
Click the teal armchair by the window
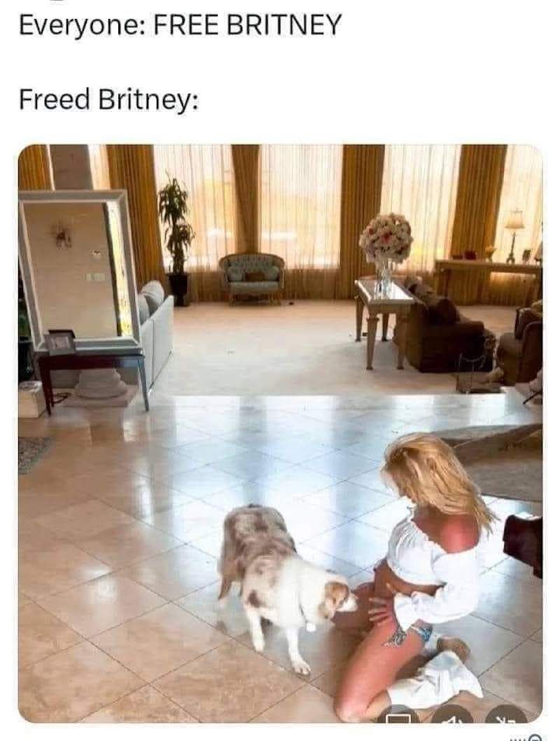[253, 277]
